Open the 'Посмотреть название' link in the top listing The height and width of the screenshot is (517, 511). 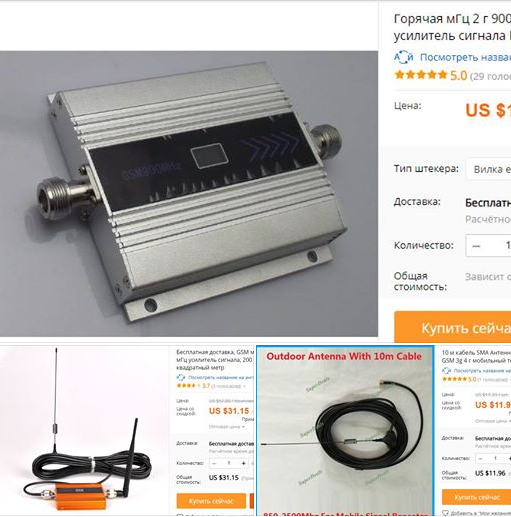tap(465, 57)
